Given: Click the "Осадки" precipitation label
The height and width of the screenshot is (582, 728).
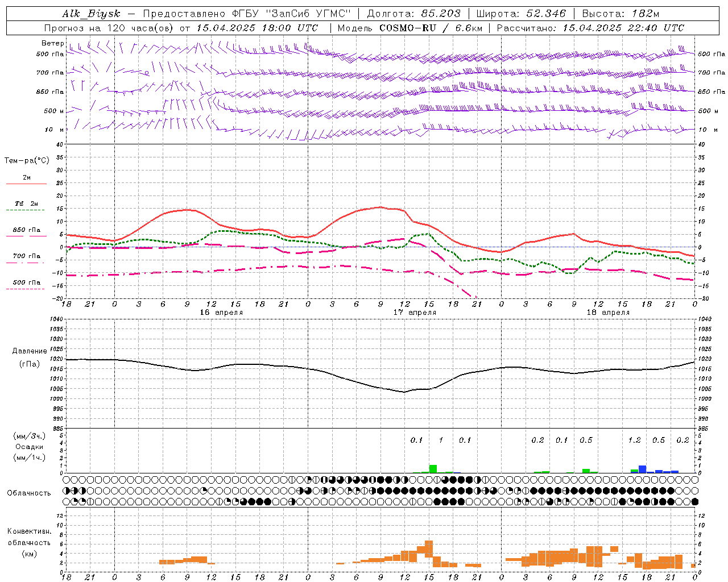Looking at the screenshot, I should tap(30, 447).
